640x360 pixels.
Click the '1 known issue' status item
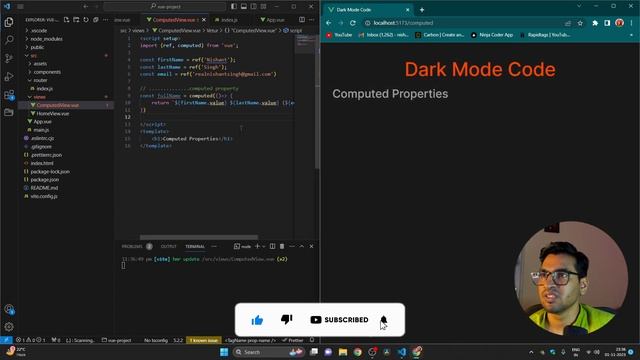pyautogui.click(x=203, y=340)
